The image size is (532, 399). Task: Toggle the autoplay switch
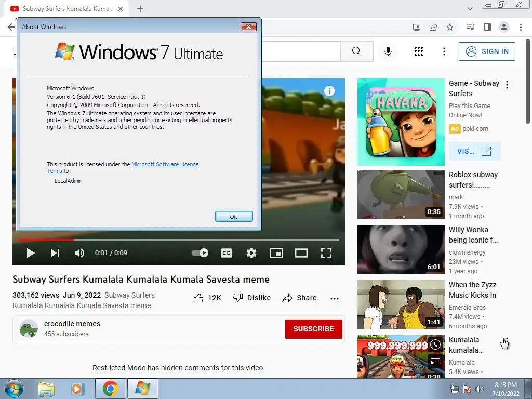[200, 253]
